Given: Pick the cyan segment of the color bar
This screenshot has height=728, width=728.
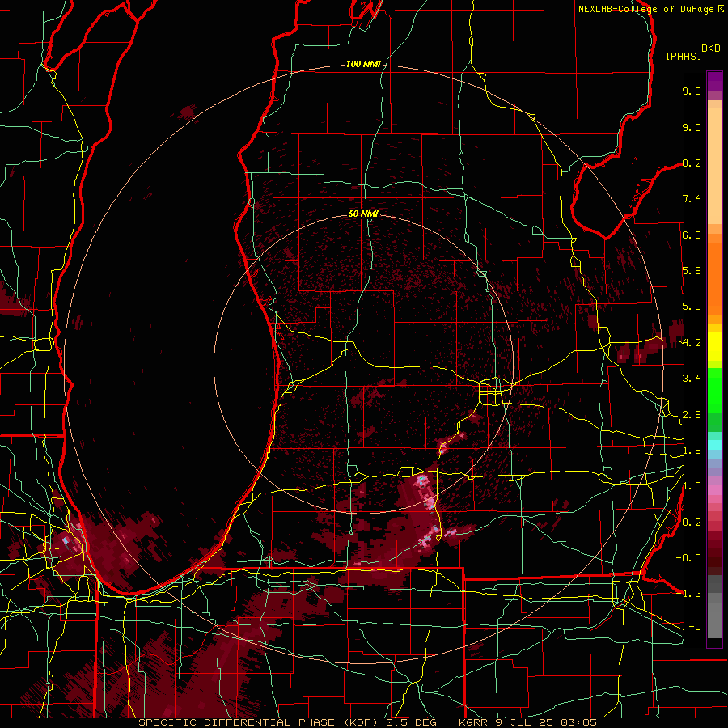Looking at the screenshot, I should tap(714, 444).
